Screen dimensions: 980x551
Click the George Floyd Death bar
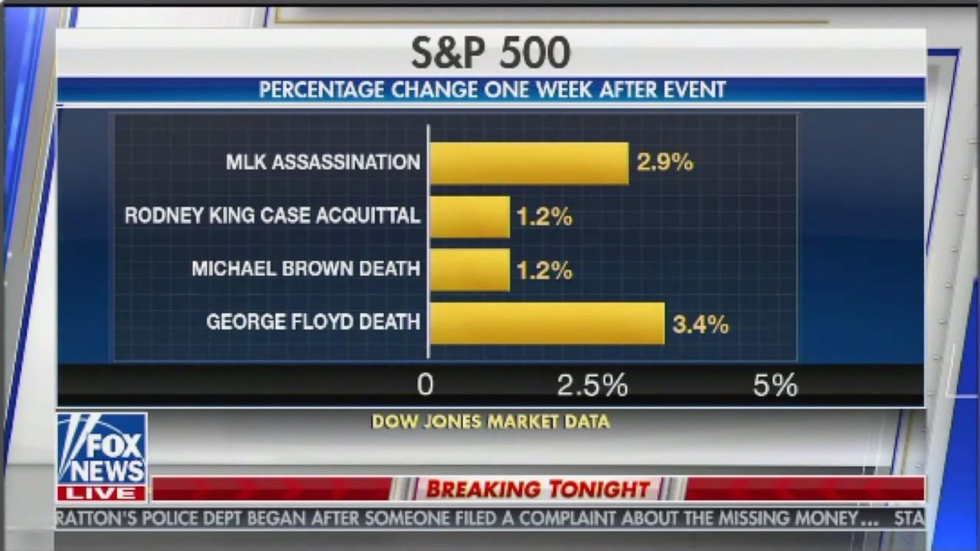546,323
